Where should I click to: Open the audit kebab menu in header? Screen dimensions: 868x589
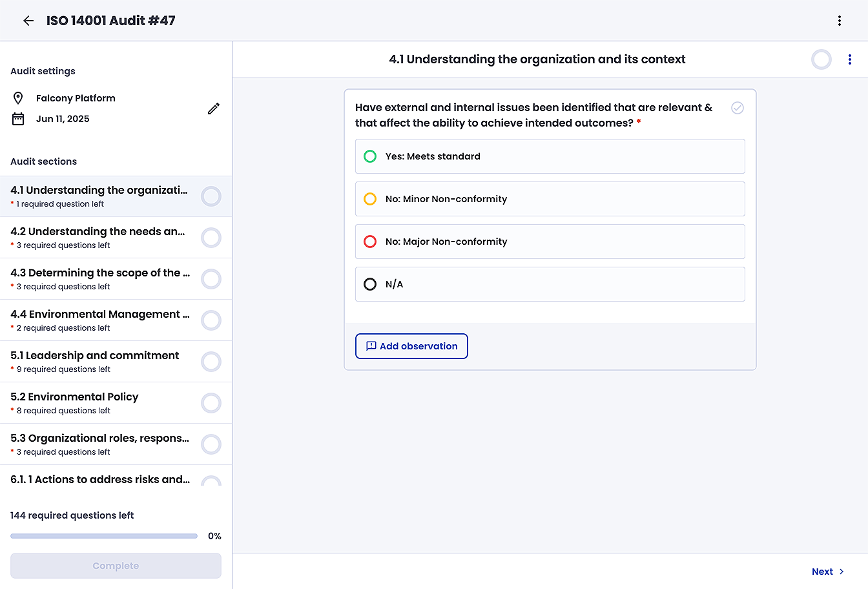(840, 21)
